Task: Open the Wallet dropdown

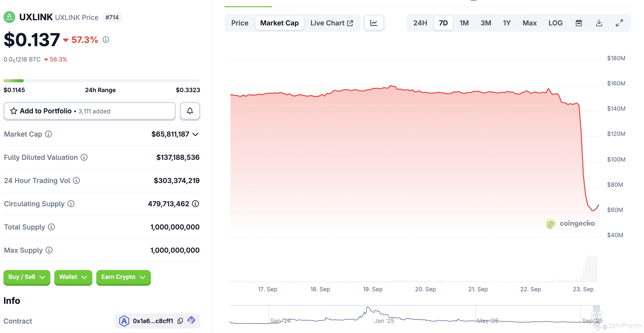Action: click(73, 277)
